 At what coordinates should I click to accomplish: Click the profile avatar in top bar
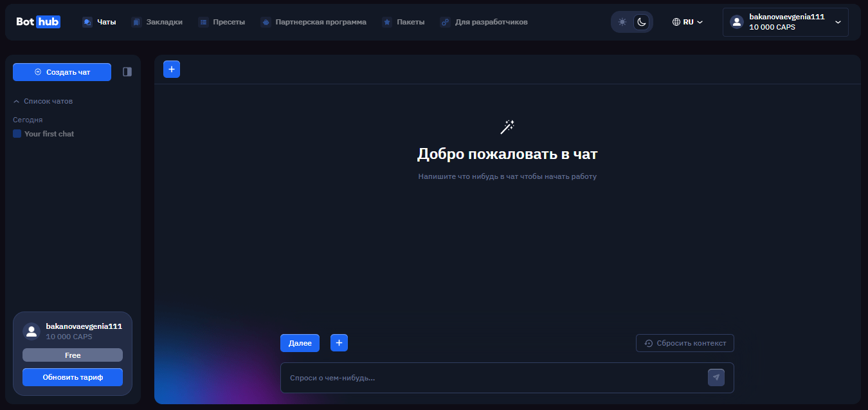(x=737, y=22)
